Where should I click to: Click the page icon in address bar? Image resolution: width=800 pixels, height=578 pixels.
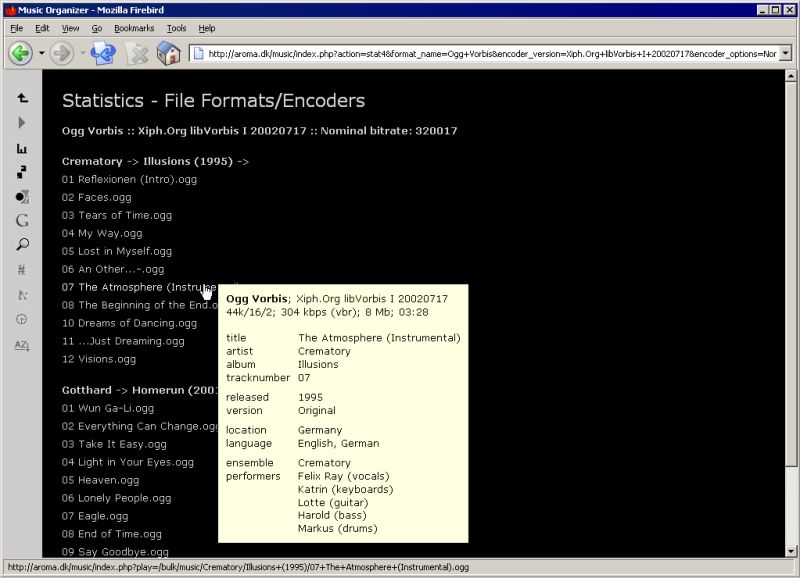click(x=198, y=53)
